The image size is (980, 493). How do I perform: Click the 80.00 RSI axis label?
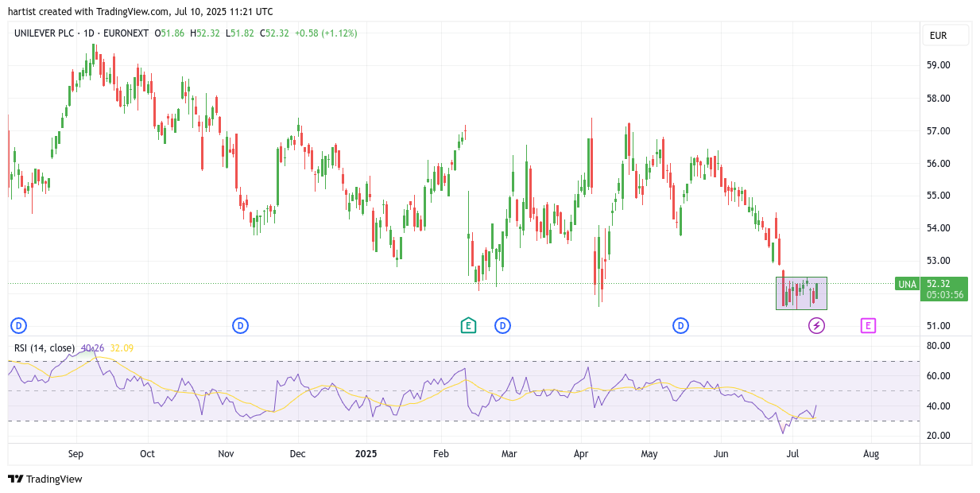point(939,346)
